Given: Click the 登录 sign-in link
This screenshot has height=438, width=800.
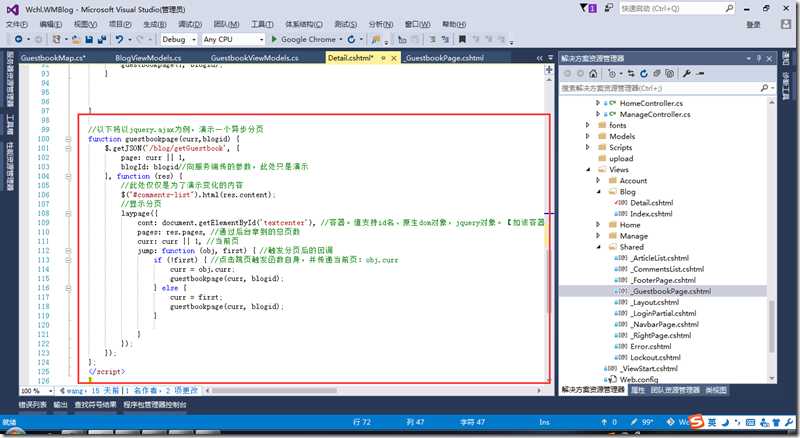Looking at the screenshot, I should 753,24.
